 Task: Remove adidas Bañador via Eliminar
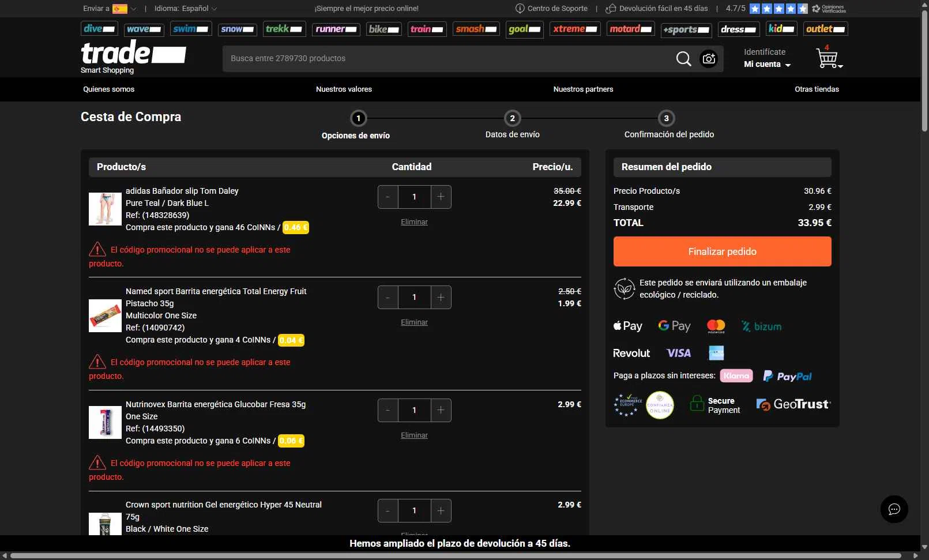point(414,222)
